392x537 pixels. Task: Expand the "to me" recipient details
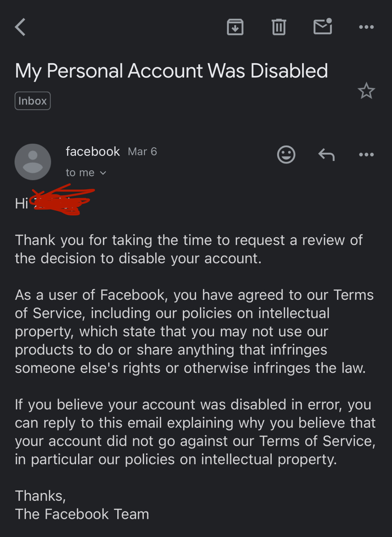click(x=86, y=172)
